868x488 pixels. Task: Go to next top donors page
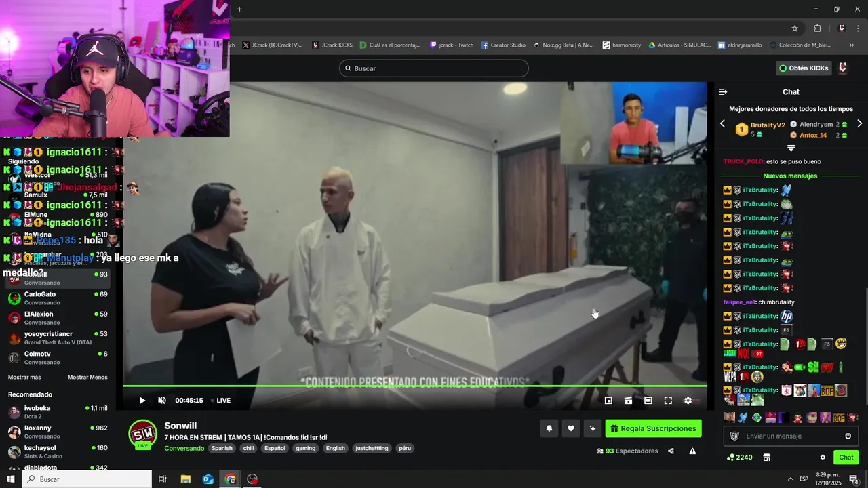pos(859,124)
